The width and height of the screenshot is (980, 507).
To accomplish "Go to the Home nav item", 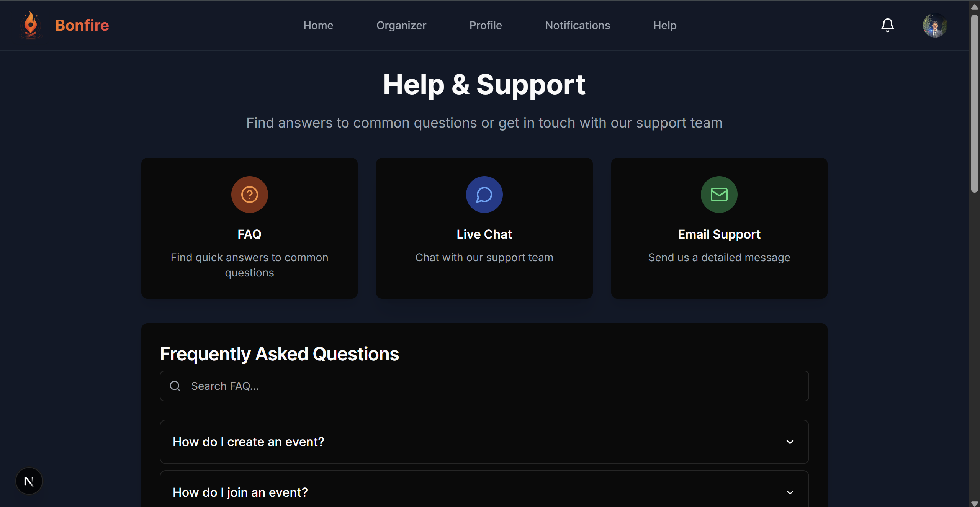I will click(318, 25).
